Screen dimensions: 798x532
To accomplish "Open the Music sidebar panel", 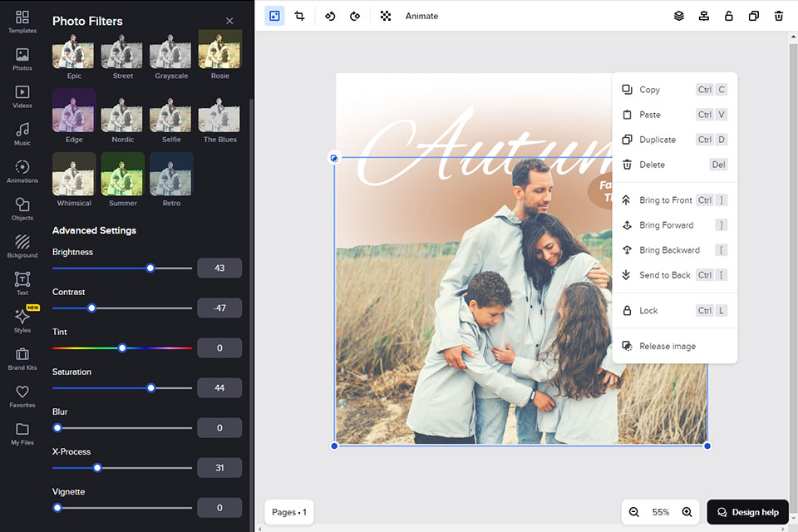I will pos(22,134).
